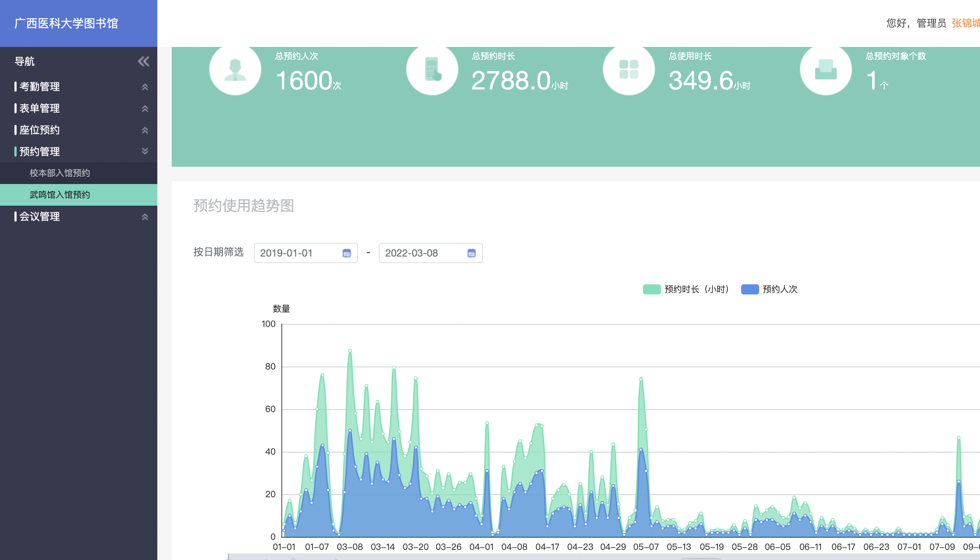Click the green 预约时长 legend color swatch
Viewport: 980px width, 560px height.
point(652,289)
